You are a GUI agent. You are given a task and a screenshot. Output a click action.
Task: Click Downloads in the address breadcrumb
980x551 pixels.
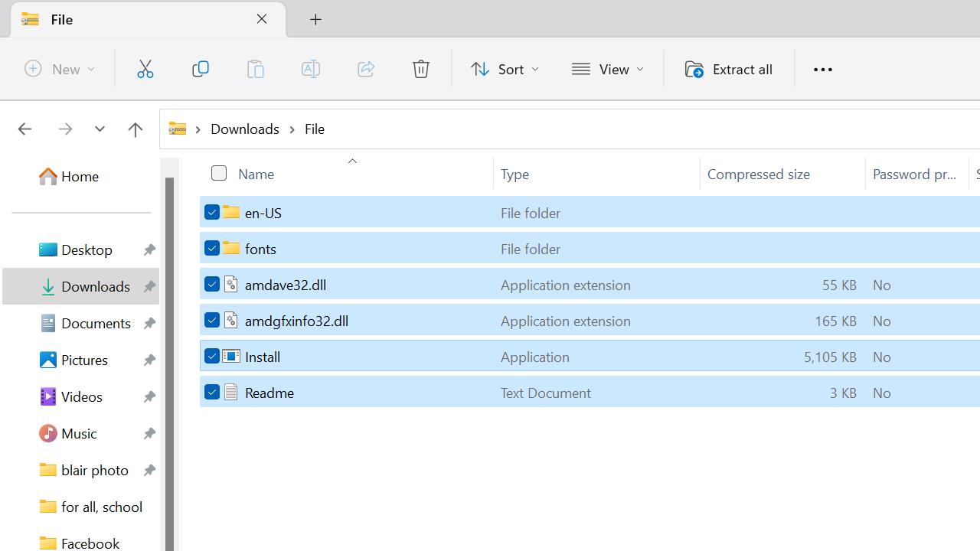pyautogui.click(x=245, y=129)
